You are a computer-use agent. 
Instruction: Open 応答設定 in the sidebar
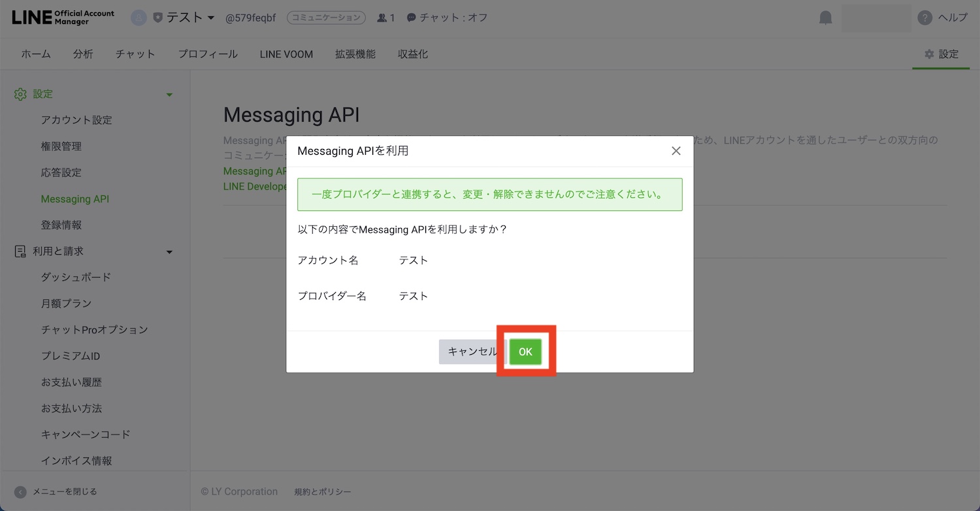61,173
